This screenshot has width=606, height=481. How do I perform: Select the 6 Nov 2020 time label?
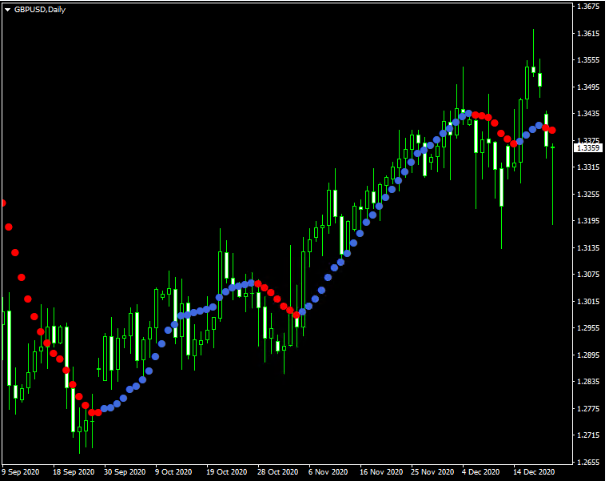pyautogui.click(x=330, y=472)
